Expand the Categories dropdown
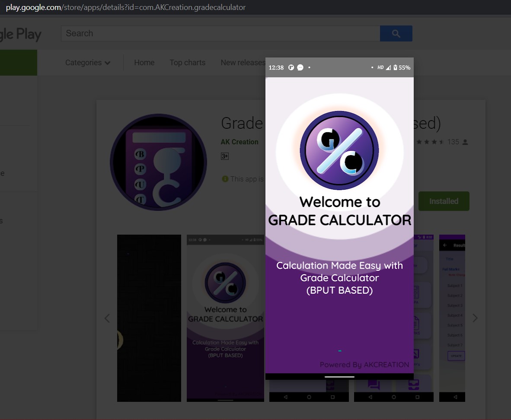 tap(88, 63)
